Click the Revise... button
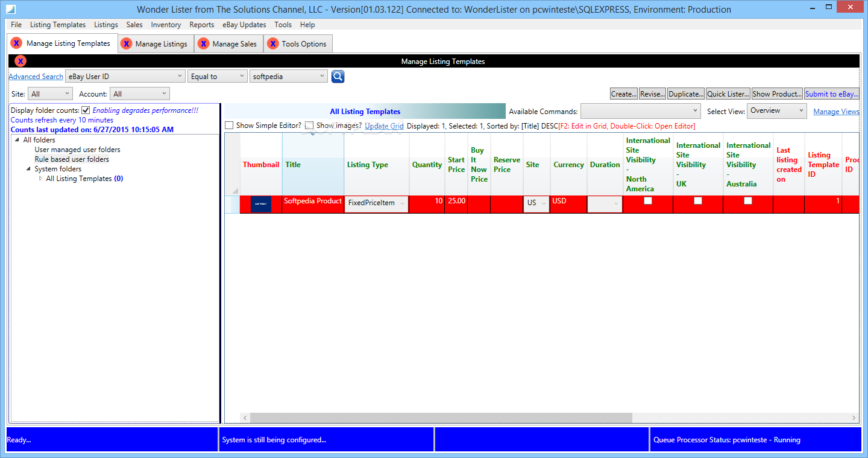The width and height of the screenshot is (868, 458). tap(653, 94)
